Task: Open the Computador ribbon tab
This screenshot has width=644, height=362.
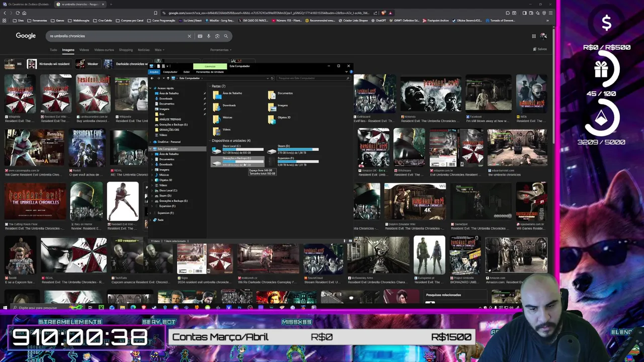Action: 170,72
